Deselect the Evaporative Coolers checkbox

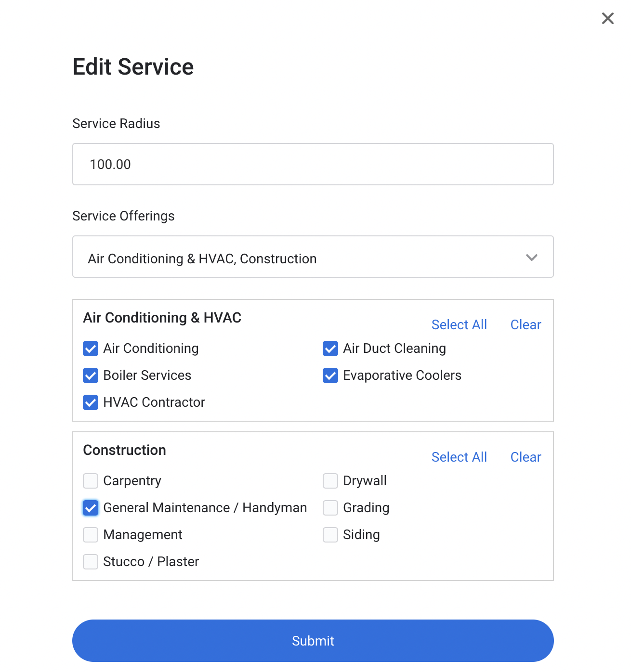[330, 375]
